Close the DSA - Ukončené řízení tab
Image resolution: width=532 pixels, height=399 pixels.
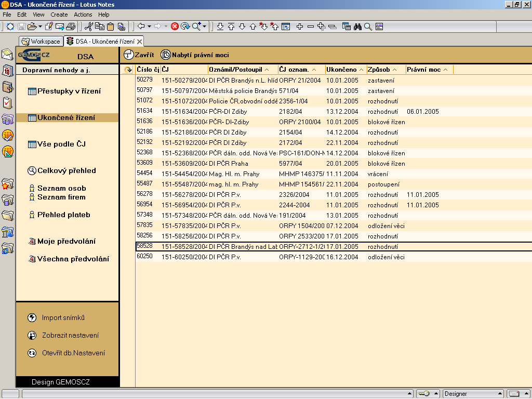click(139, 42)
